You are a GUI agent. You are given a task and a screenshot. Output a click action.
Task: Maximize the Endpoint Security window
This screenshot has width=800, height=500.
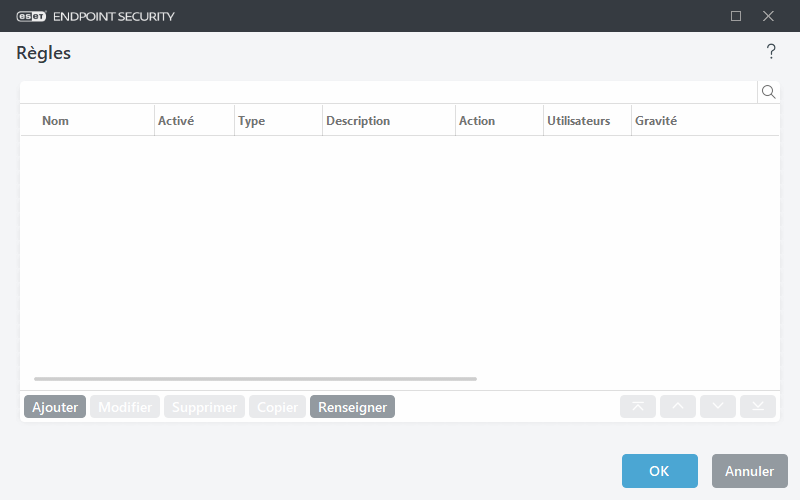(736, 16)
